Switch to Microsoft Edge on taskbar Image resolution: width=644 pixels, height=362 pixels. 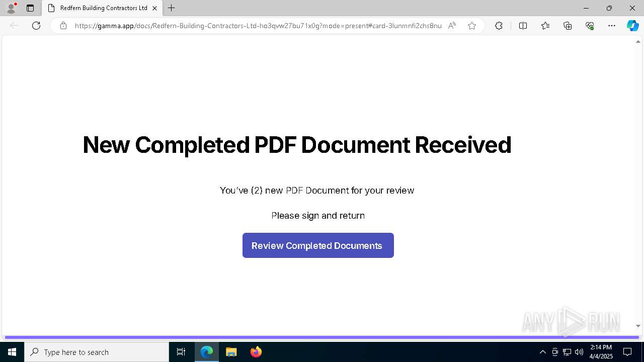[207, 352]
